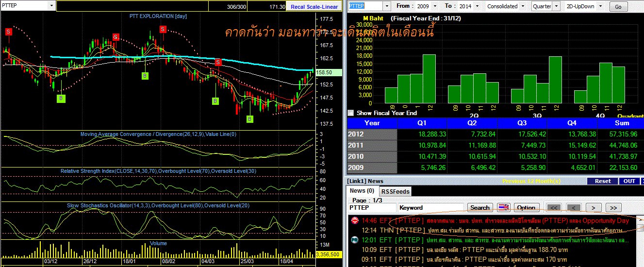Image resolution: width=644 pixels, height=267 pixels.
Task: Click the news Search button
Action: click(480, 208)
